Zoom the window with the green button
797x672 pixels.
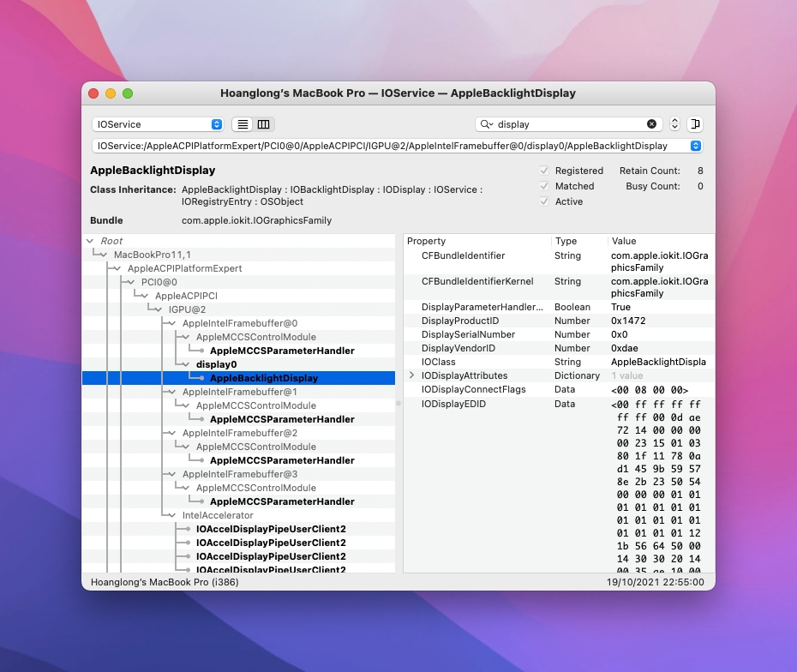(x=128, y=93)
